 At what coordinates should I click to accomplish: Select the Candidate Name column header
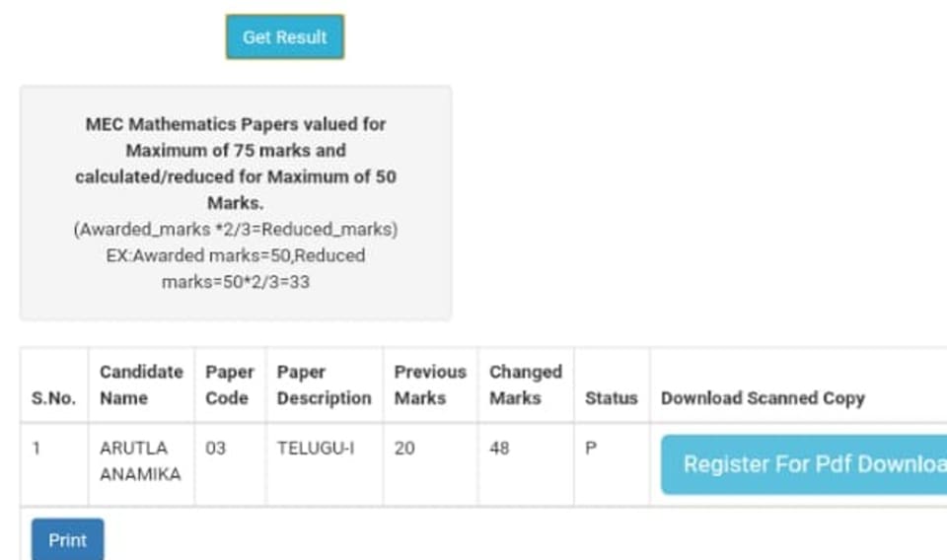click(x=141, y=385)
